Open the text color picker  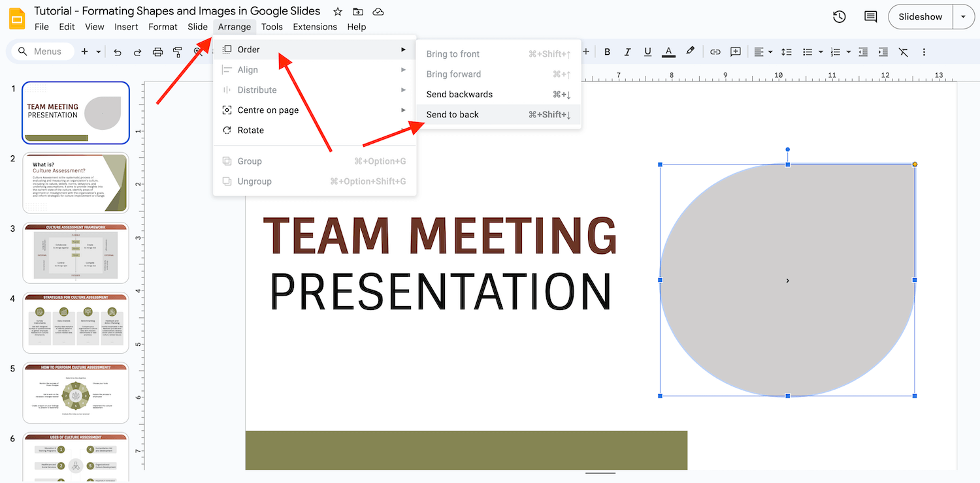[668, 52]
